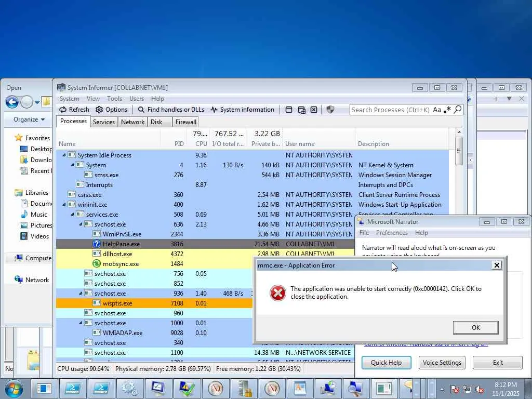Click the Back arrow in Explorer window
This screenshot has width=532, height=399.
[12, 102]
